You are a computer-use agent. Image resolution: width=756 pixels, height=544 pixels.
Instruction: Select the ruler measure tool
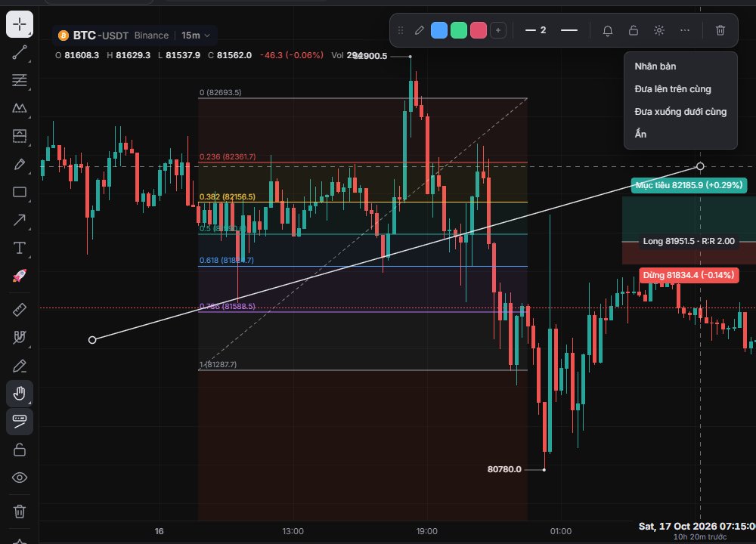pyautogui.click(x=20, y=309)
